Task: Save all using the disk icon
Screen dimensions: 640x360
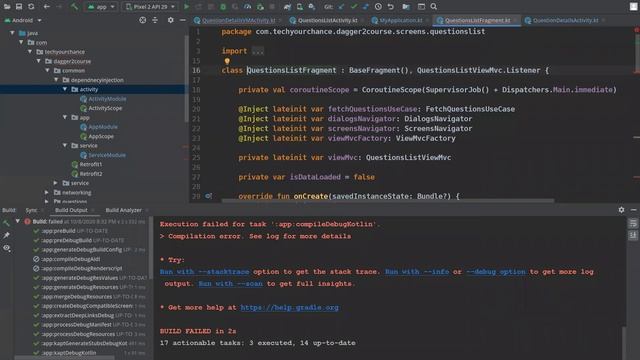Action: tap(19, 7)
